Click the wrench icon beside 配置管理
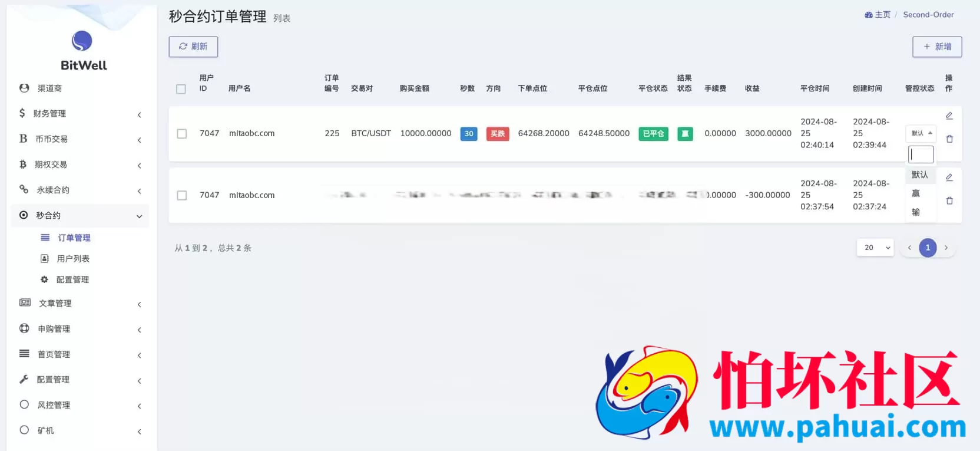Image resolution: width=980 pixels, height=451 pixels. point(24,379)
